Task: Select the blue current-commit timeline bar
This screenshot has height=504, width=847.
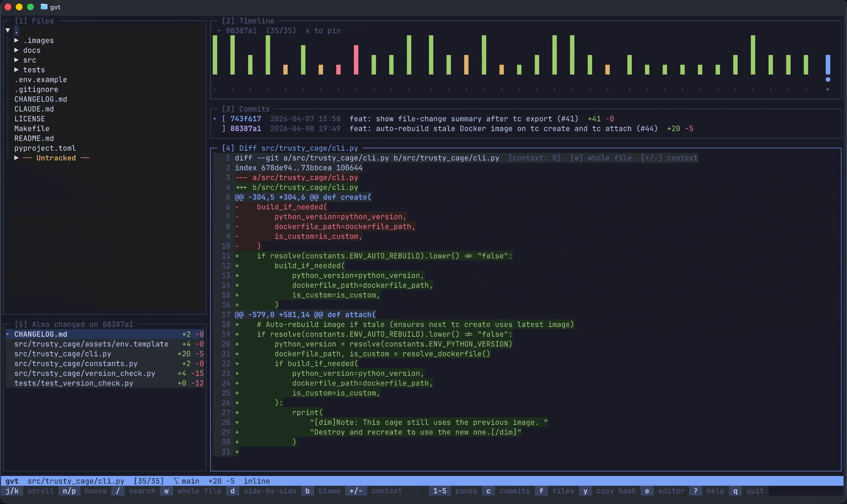Action: point(828,64)
